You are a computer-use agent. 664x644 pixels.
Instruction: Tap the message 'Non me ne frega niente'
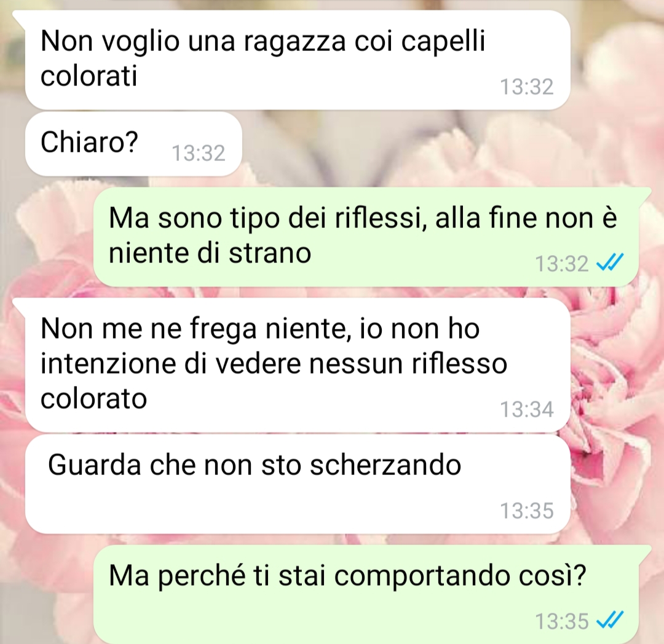point(298,365)
